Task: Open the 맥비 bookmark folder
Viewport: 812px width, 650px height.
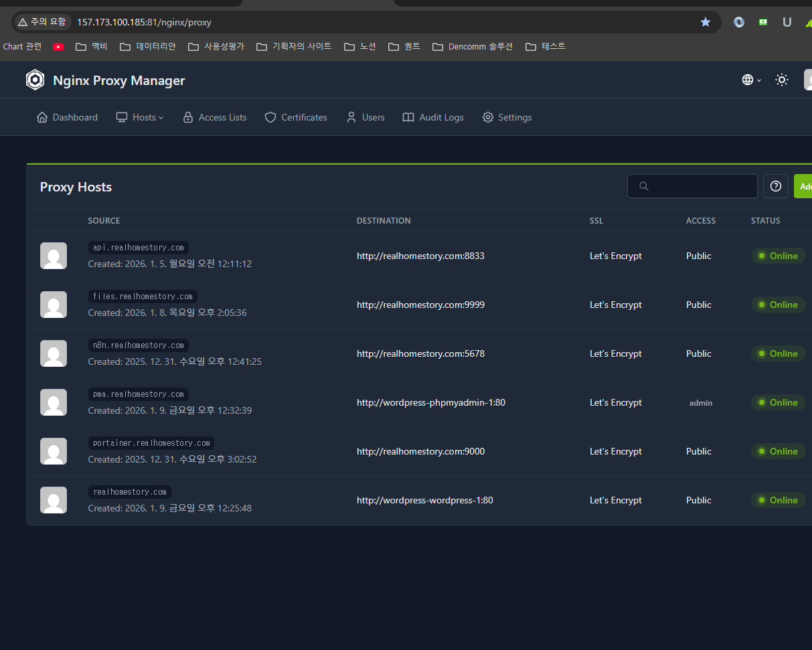Action: pos(92,47)
